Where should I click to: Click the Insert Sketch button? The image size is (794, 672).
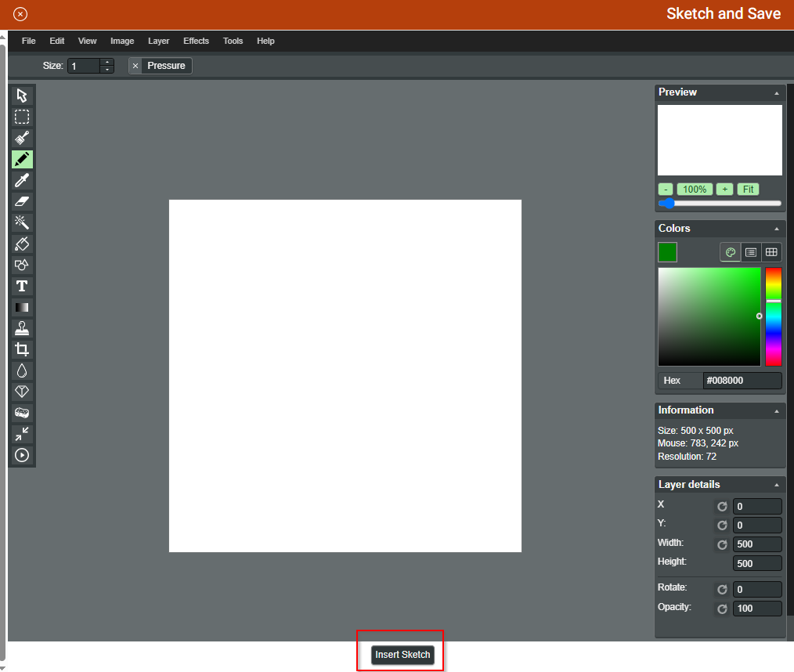click(x=402, y=655)
